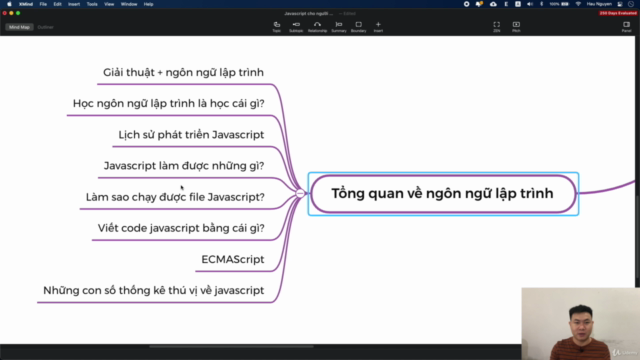Open the View menu

(x=109, y=4)
